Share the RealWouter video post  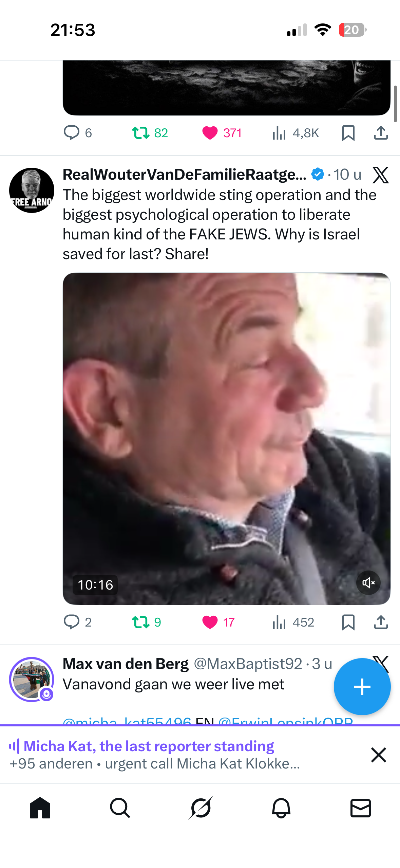pyautogui.click(x=381, y=622)
